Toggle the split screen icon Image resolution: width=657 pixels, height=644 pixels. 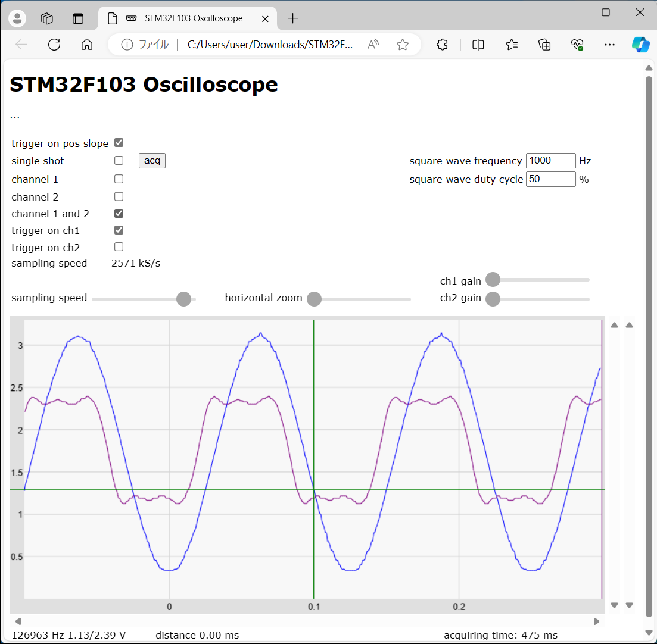(x=478, y=45)
